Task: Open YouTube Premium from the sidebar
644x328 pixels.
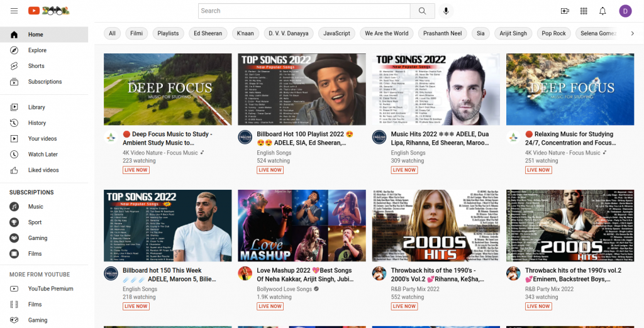Action: (x=50, y=289)
